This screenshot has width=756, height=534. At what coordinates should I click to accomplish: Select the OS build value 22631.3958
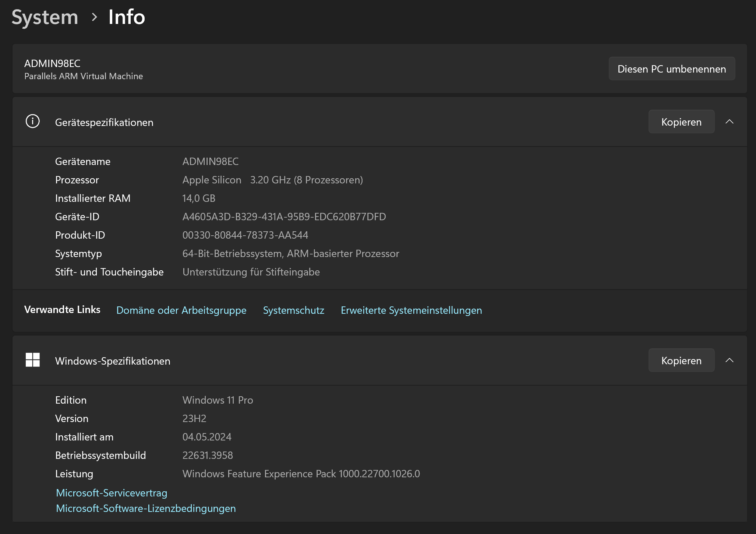pyautogui.click(x=208, y=455)
